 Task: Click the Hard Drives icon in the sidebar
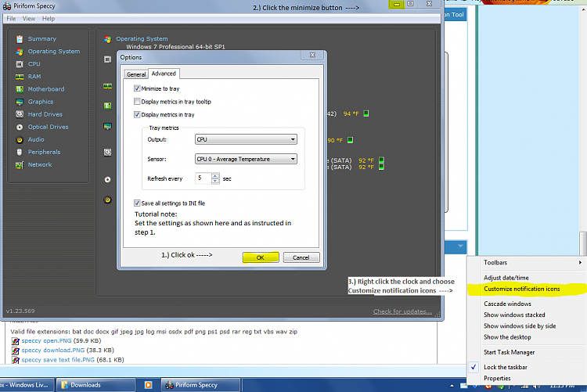coord(20,114)
